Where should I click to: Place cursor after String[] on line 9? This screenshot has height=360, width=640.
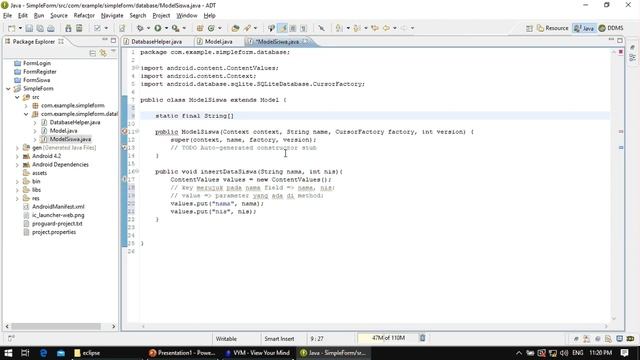[234, 116]
